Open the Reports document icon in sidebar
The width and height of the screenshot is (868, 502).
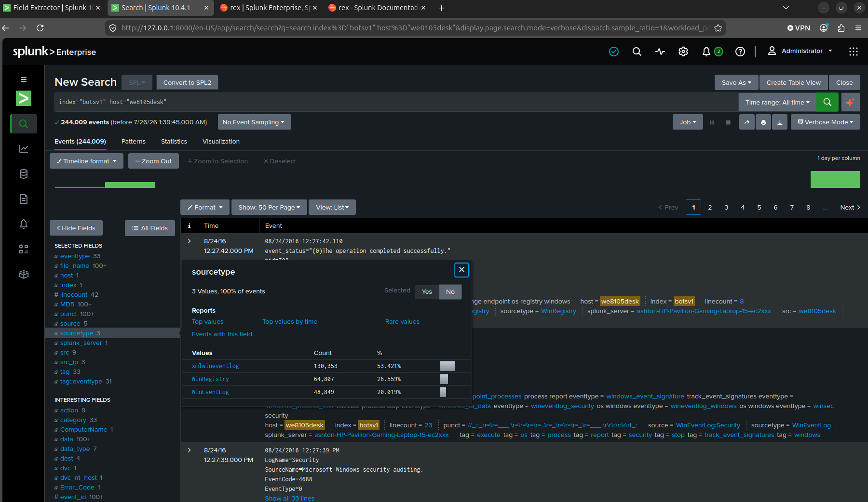(x=23, y=199)
